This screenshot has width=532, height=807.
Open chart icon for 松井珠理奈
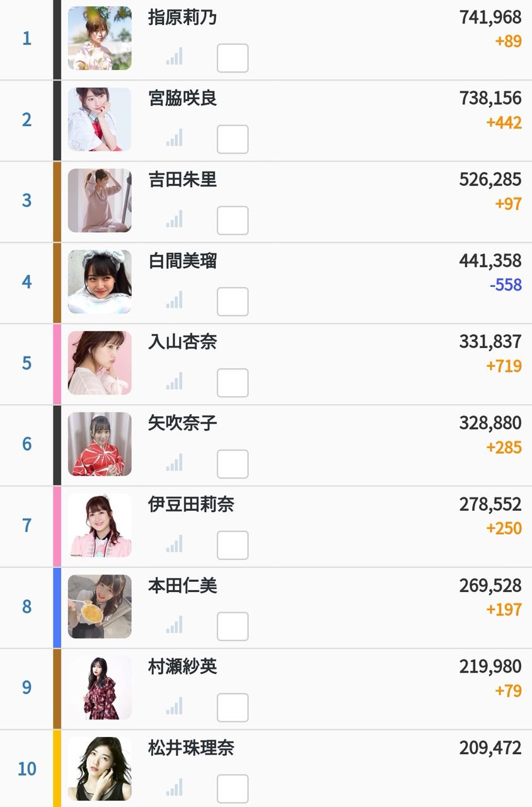point(175,787)
